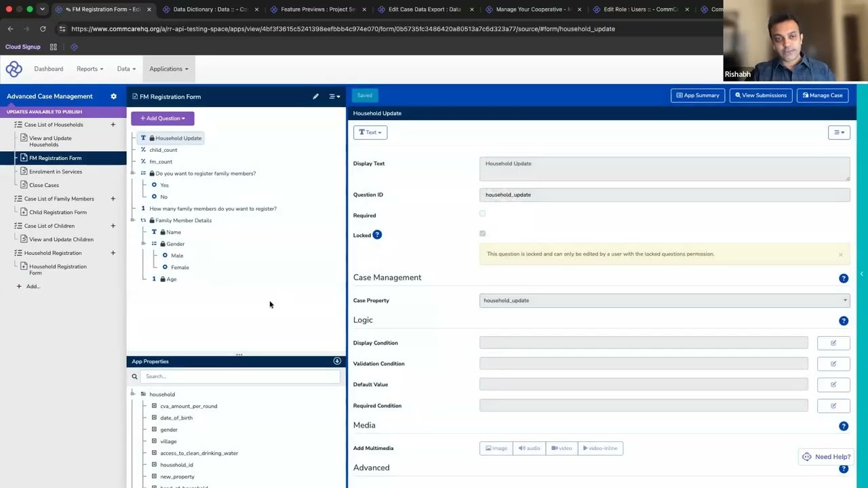This screenshot has width=868, height=488.
Task: Edit the Default Value expression
Action: point(833,384)
